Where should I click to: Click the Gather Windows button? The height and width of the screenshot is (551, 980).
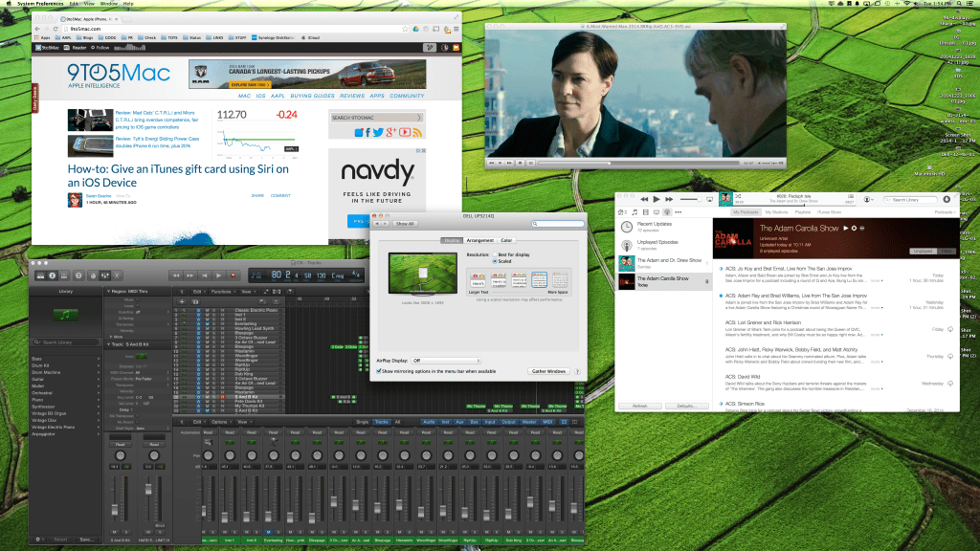coord(549,371)
